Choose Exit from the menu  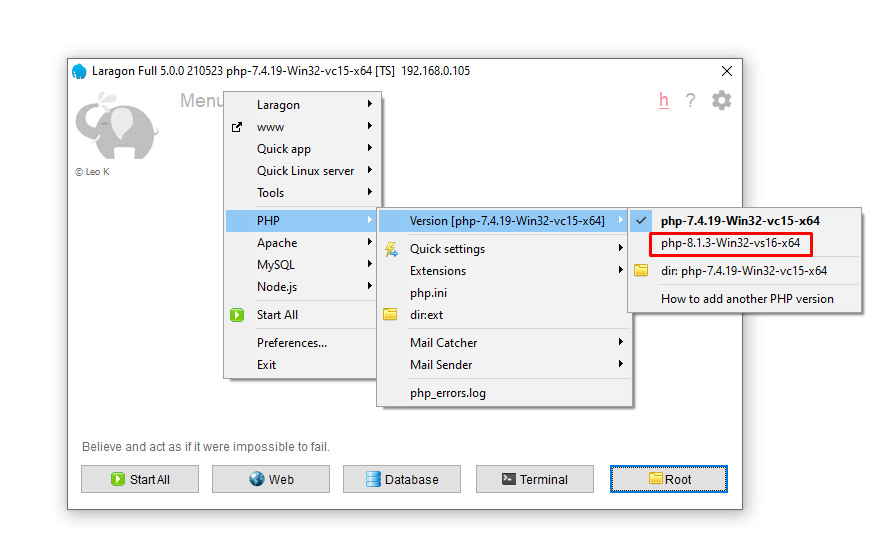tap(302, 365)
